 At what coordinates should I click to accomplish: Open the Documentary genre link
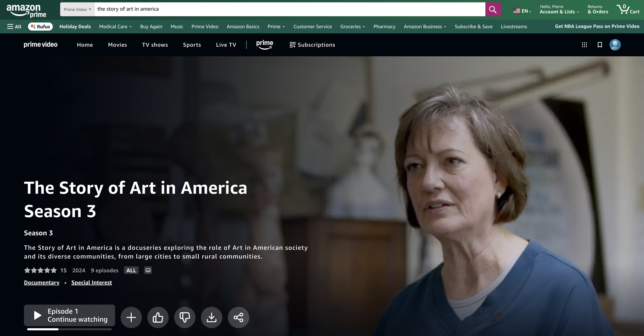41,282
